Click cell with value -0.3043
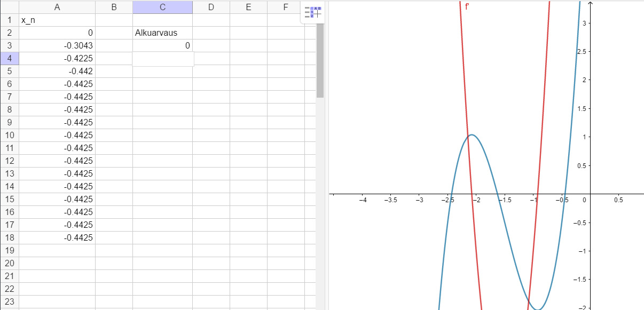The width and height of the screenshot is (644, 310). [57, 46]
